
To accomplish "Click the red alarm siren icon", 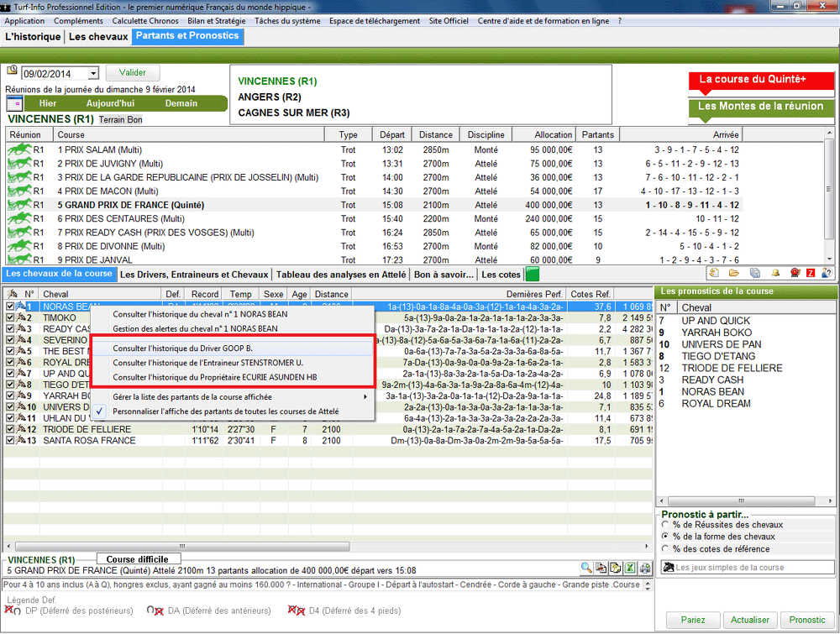I will pos(793,273).
